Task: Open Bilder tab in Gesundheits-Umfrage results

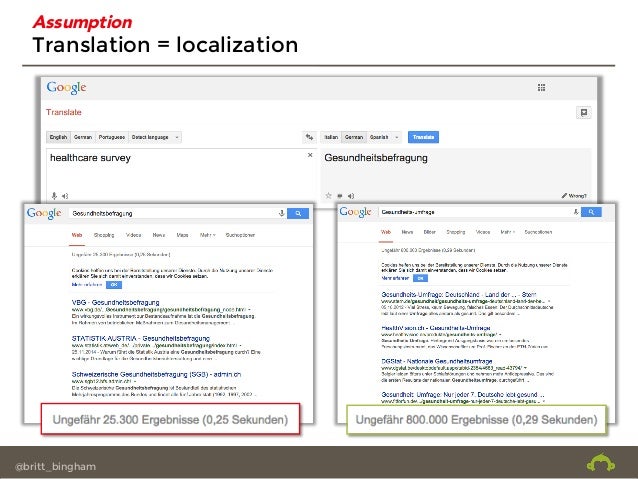Action: [430, 232]
